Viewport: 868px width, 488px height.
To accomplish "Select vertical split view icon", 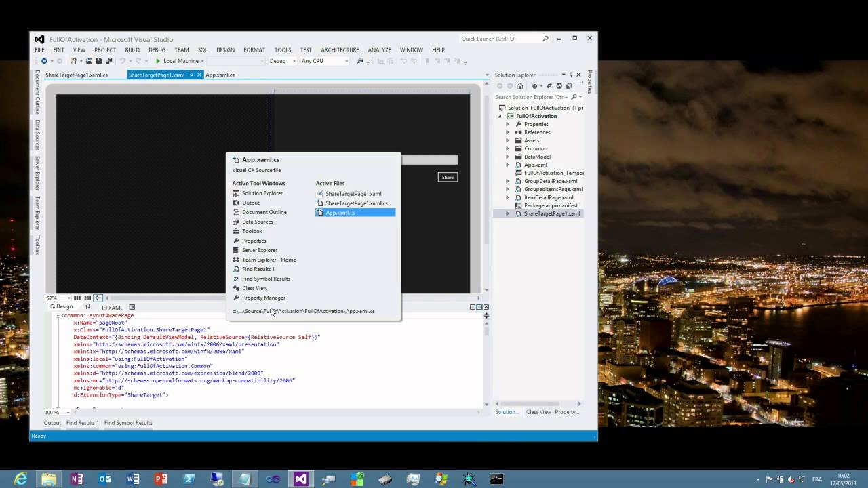I will [473, 307].
